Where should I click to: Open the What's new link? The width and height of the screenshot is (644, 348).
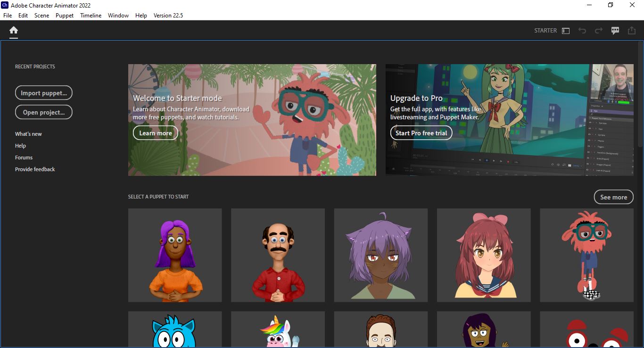pos(28,134)
